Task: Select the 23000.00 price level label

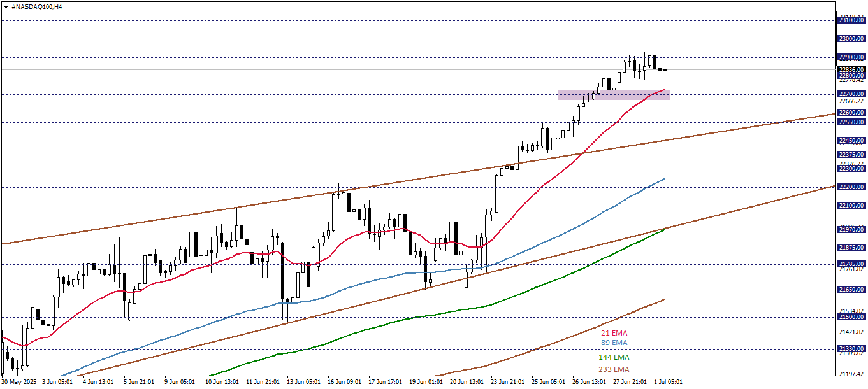Action: tap(851, 39)
